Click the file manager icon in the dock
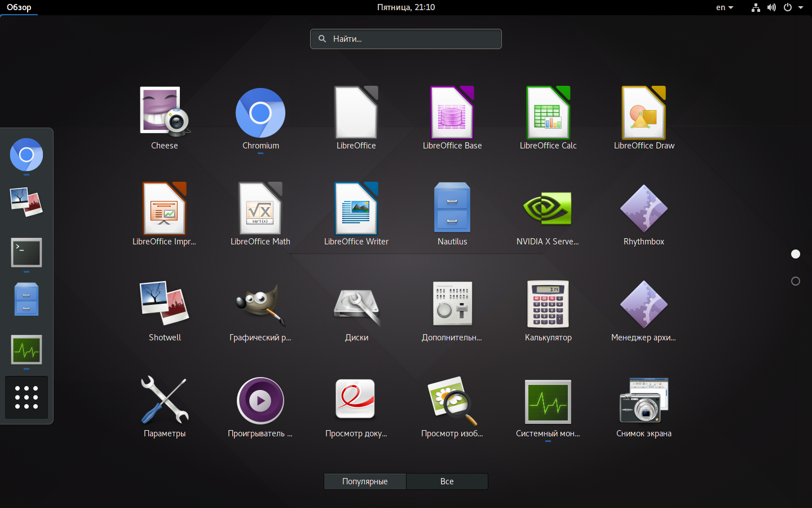The image size is (812, 508). [x=27, y=299]
